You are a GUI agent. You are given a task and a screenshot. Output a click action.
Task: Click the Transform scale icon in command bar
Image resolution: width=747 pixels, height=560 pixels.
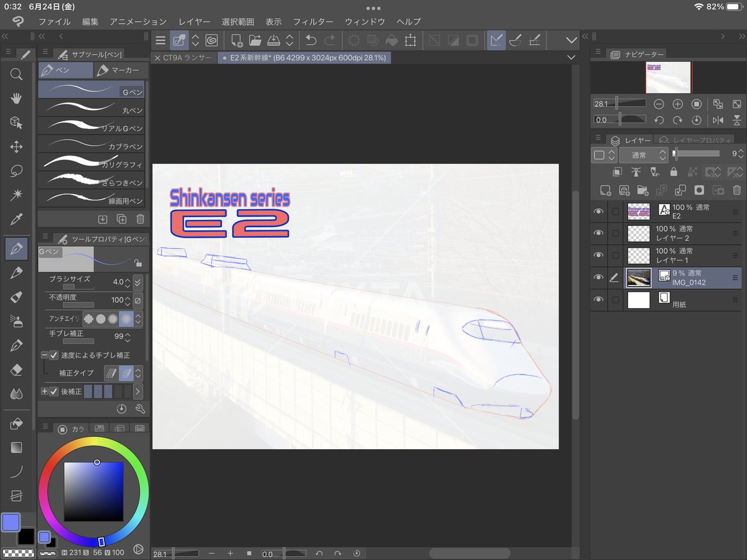[x=410, y=40]
